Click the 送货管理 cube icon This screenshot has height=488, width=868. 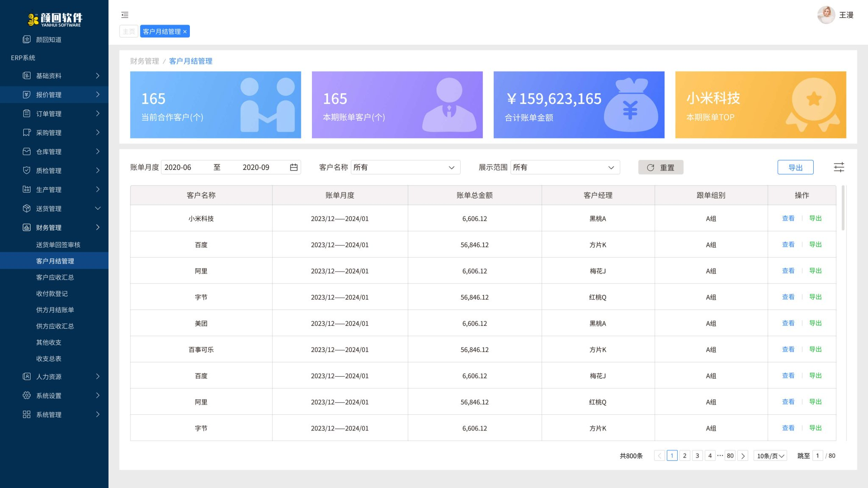coord(26,208)
